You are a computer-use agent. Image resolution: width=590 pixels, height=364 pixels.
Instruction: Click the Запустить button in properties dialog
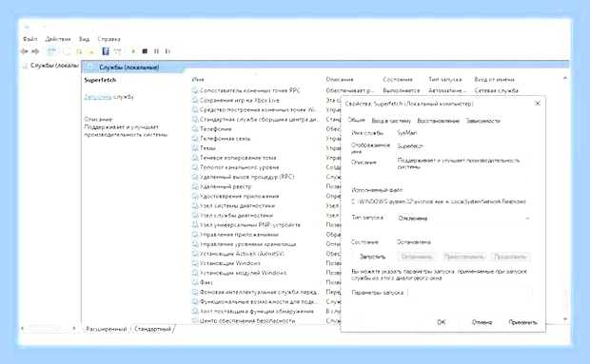[x=372, y=257]
